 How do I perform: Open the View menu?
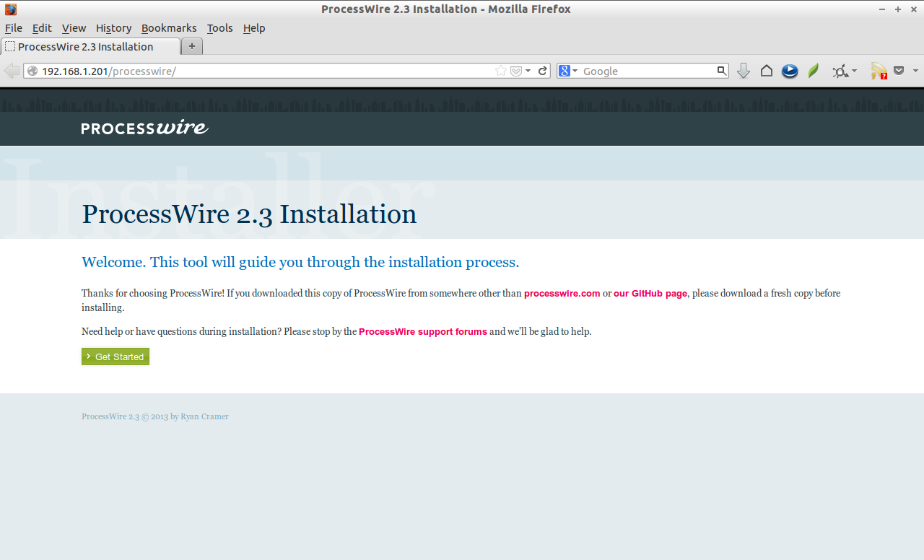click(74, 28)
